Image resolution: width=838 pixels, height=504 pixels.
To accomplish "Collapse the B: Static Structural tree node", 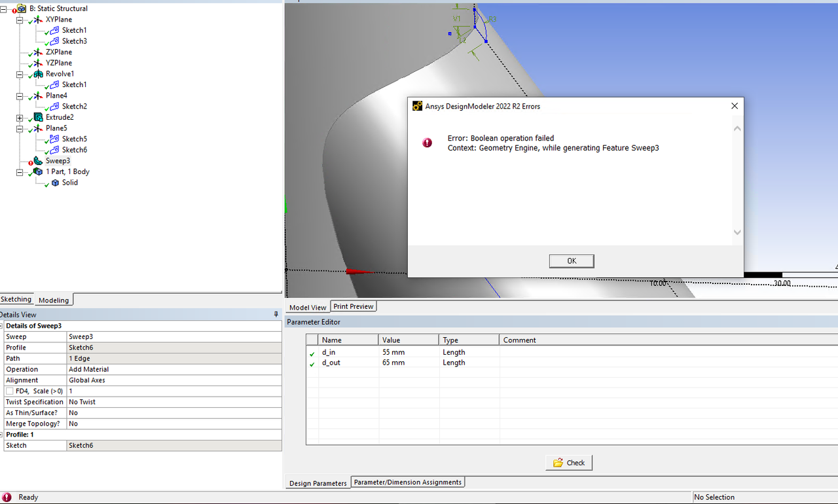I will pos(3,9).
